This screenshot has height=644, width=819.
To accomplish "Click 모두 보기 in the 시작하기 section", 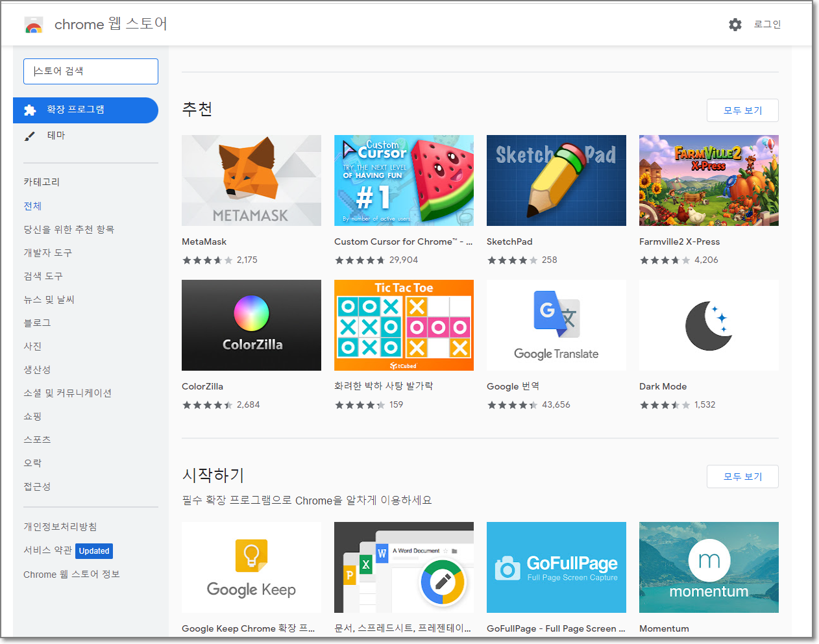I will coord(742,477).
